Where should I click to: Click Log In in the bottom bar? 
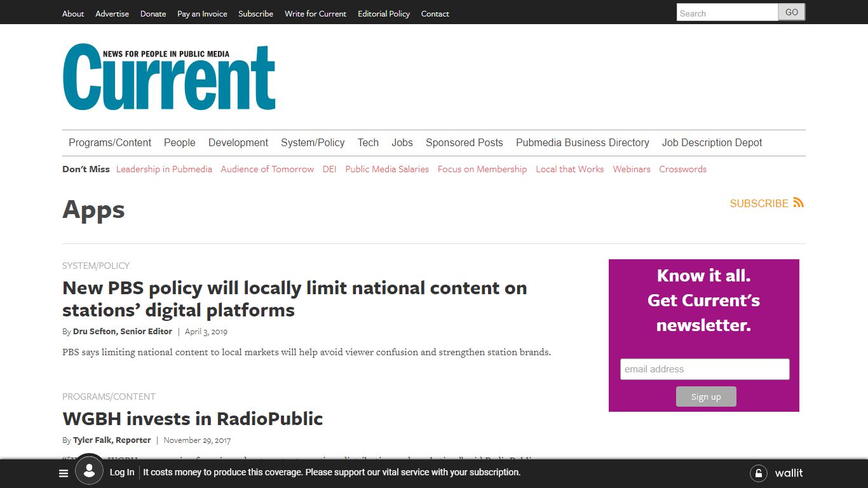click(x=122, y=472)
